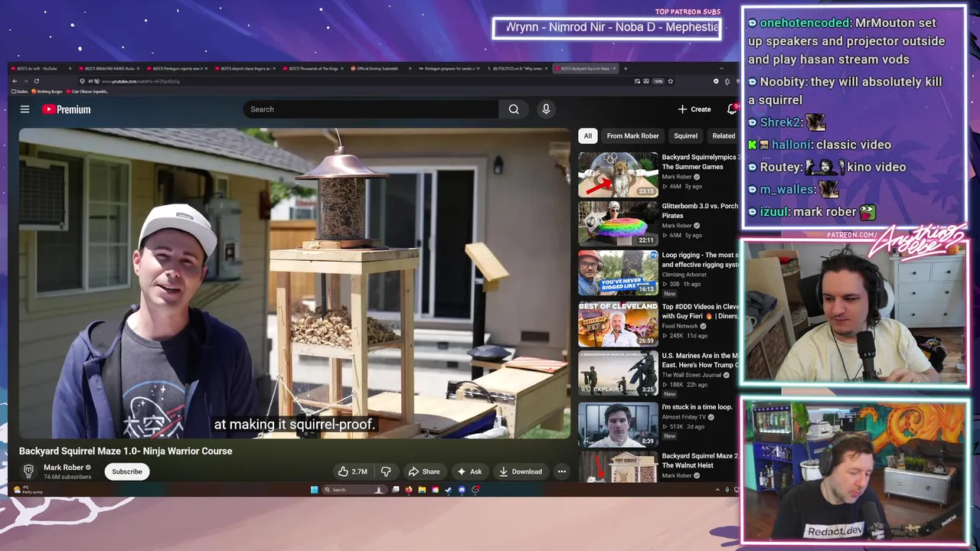Viewport: 980px width, 551px height.
Task: Open Firefox from the taskbar
Action: (409, 490)
